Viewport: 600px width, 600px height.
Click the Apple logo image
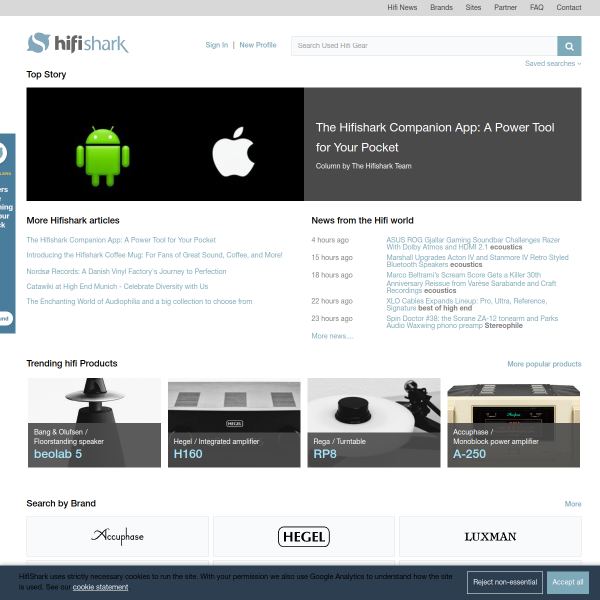pyautogui.click(x=233, y=152)
